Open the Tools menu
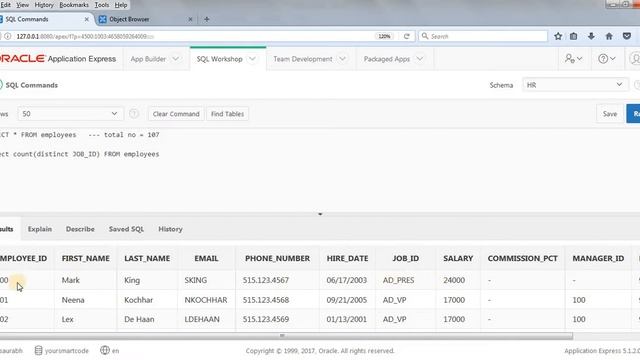Screen dimensions: 640x360 [x=102, y=5]
